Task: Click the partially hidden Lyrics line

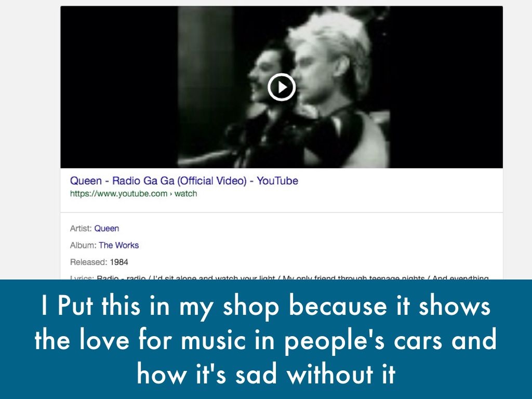Action: [279, 277]
